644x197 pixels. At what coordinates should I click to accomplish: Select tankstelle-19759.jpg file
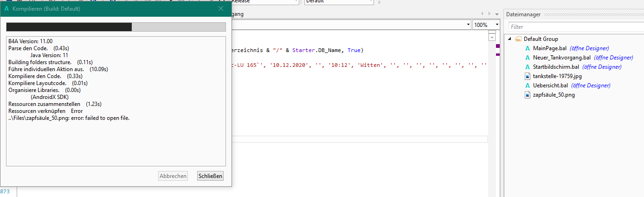(557, 76)
